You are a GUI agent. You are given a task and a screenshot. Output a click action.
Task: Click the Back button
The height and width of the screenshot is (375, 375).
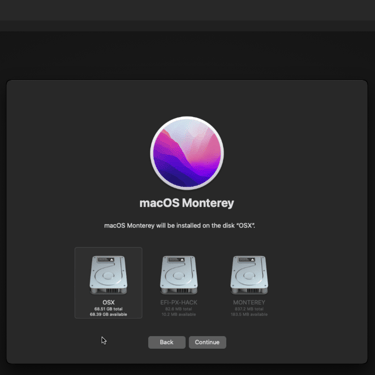click(x=167, y=342)
